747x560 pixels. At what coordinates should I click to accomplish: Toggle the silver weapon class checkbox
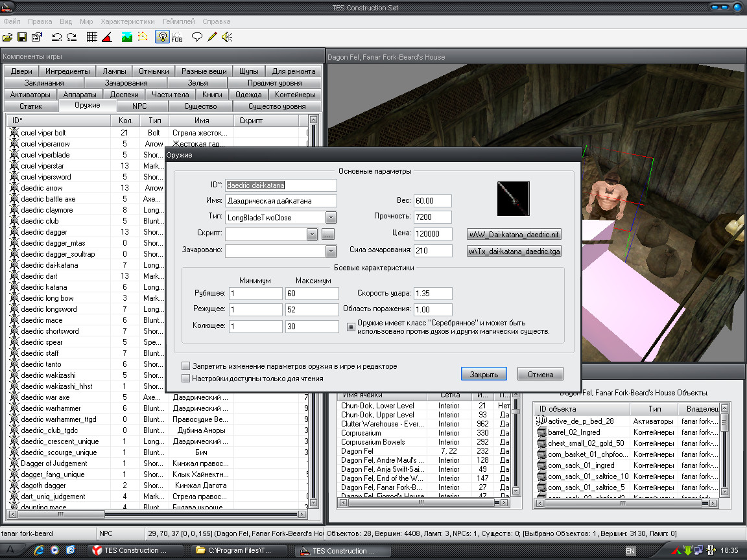(351, 327)
